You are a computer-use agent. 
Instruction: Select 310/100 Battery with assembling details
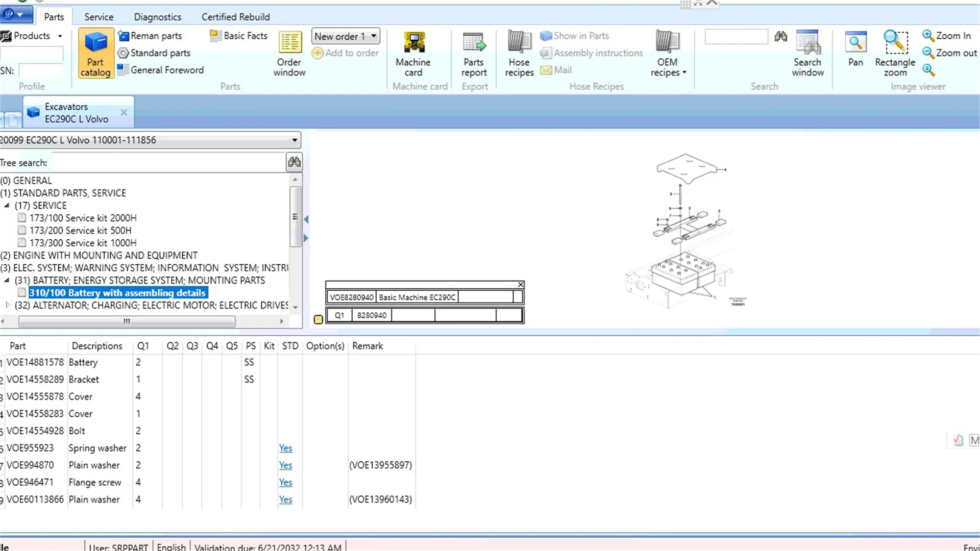tap(117, 293)
